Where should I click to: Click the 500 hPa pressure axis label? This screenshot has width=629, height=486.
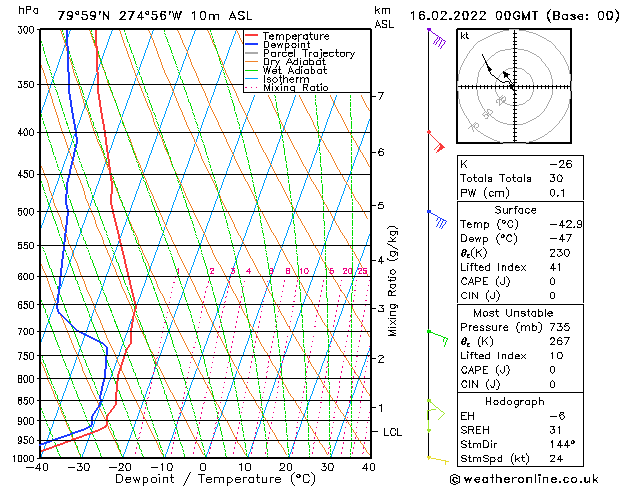28,211
